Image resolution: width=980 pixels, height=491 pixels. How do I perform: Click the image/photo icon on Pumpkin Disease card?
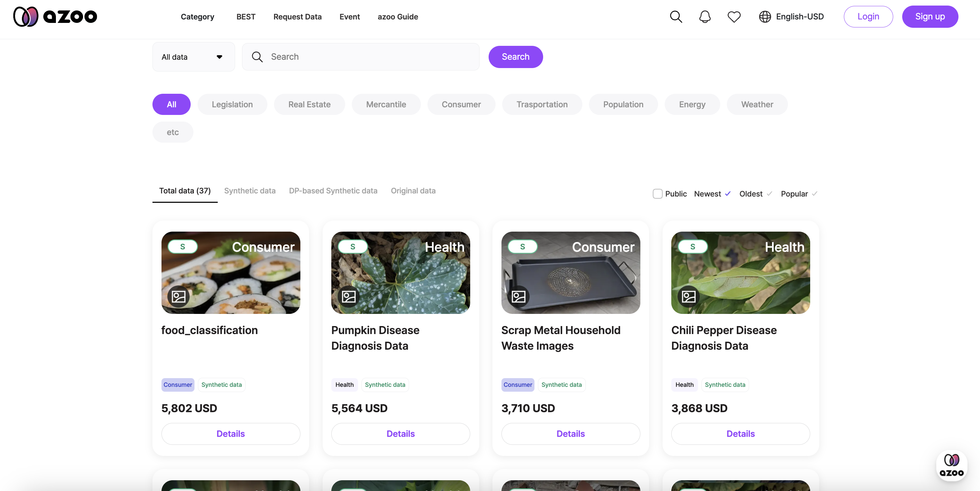point(349,296)
